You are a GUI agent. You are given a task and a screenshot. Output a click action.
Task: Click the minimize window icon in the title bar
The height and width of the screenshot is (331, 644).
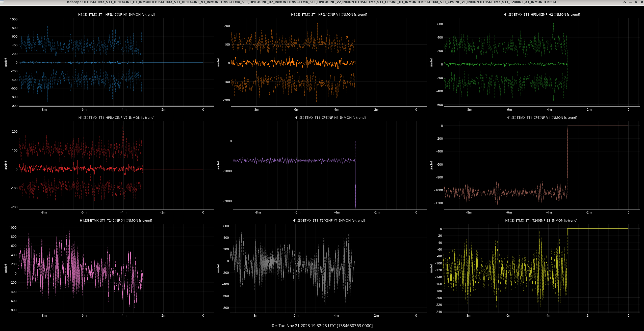coord(630,2)
